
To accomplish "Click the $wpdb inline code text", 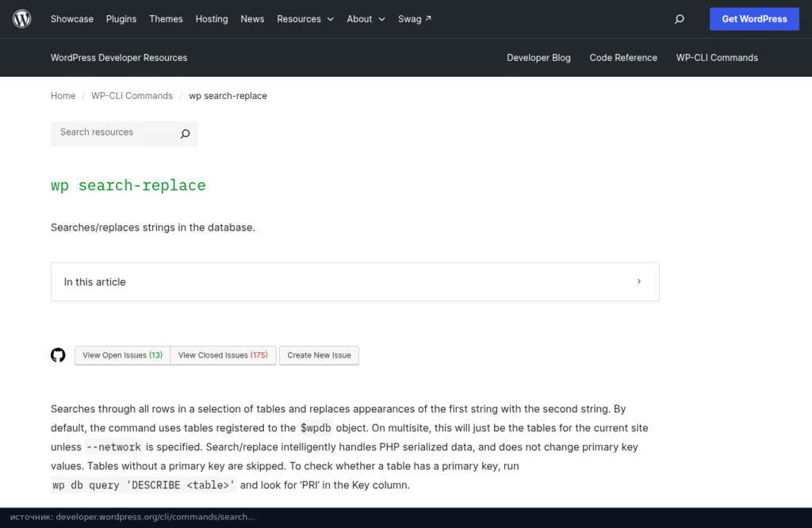I will click(x=316, y=428).
